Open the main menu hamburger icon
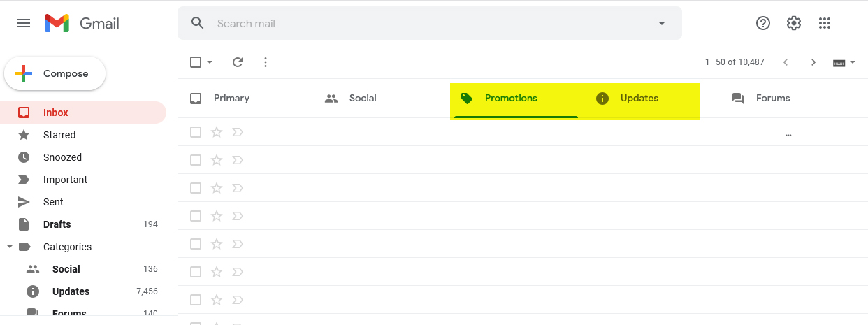 24,23
